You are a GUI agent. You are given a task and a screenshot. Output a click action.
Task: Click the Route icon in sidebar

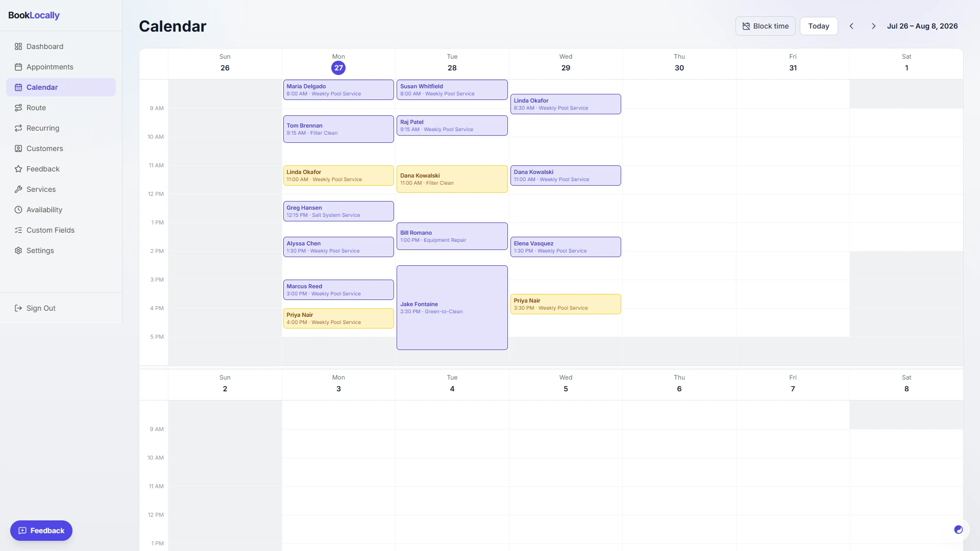pos(18,108)
